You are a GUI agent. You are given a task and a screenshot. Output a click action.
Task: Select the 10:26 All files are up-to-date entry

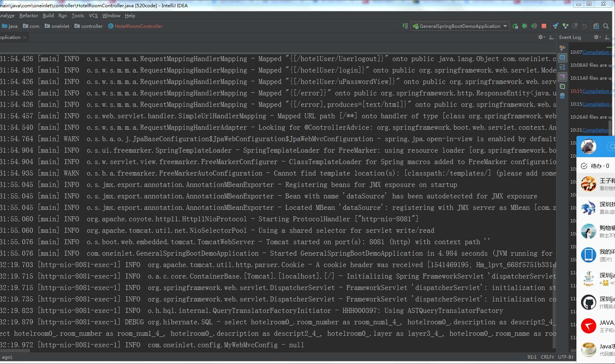[591, 117]
